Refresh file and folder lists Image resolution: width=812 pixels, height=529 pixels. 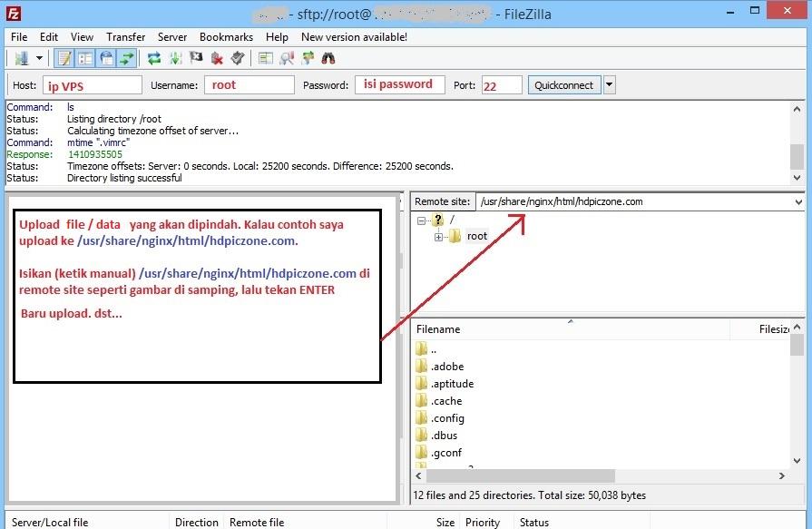click(x=154, y=58)
